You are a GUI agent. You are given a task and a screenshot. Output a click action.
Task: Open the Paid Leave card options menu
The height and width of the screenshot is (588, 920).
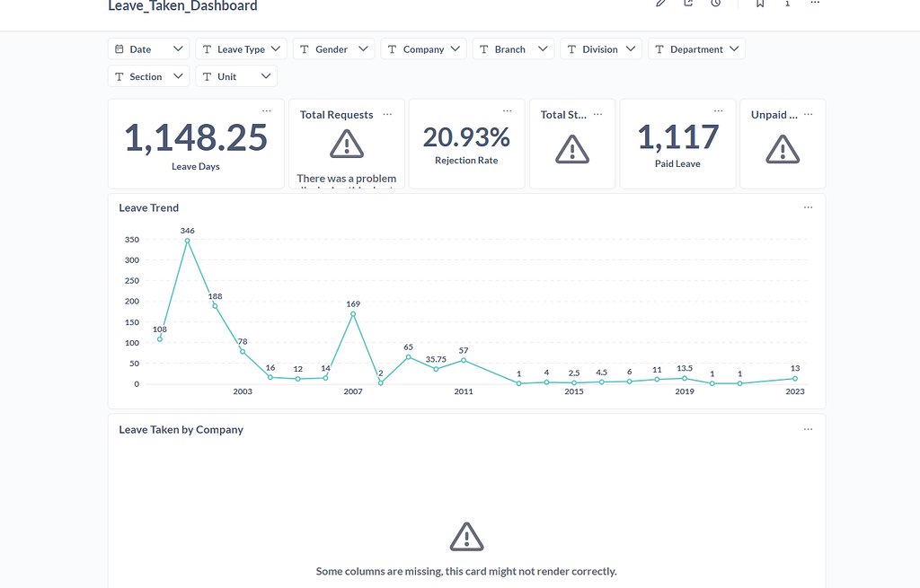pyautogui.click(x=718, y=109)
